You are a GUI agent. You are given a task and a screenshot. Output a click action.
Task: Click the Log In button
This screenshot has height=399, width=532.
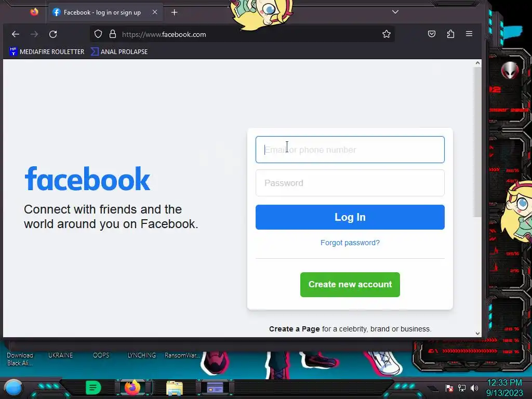350,217
